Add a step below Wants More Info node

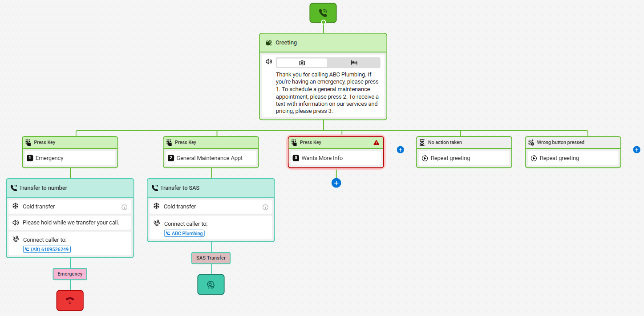click(336, 183)
